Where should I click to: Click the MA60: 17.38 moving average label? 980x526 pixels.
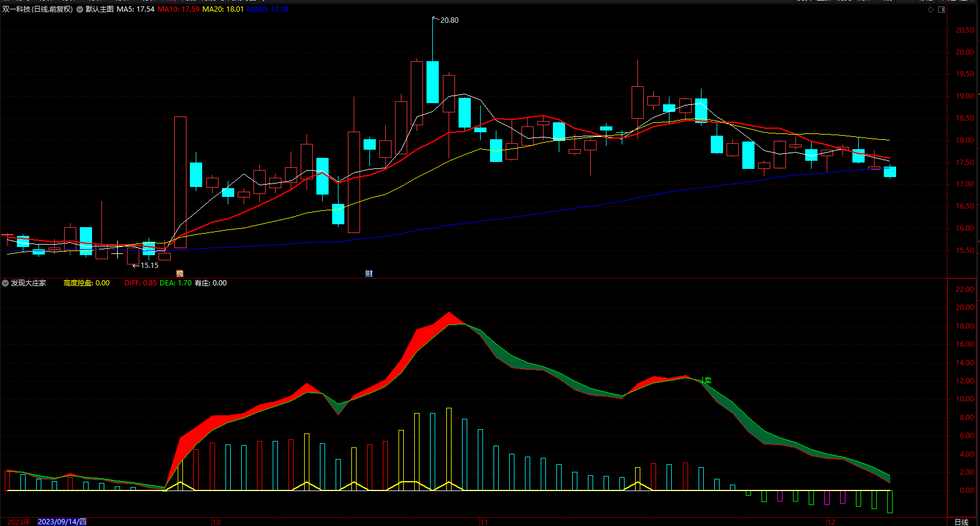(268, 9)
